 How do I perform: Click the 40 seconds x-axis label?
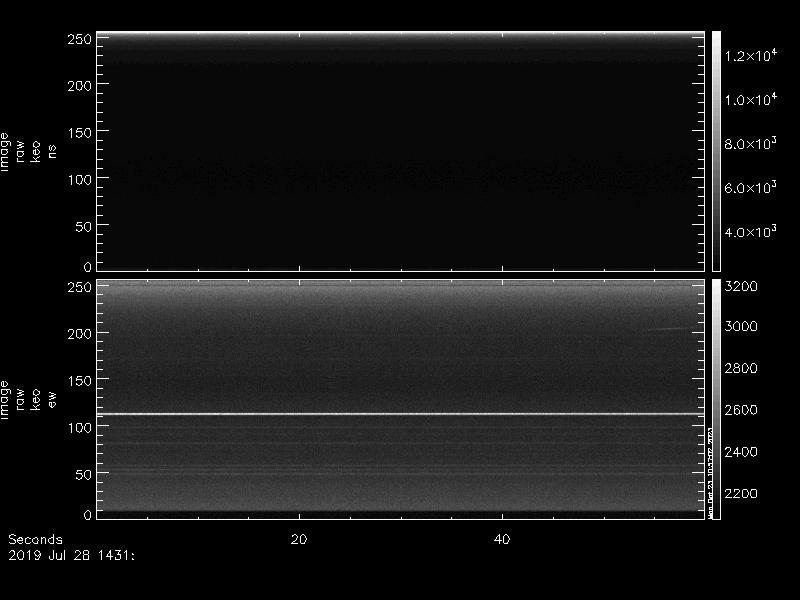(x=502, y=539)
